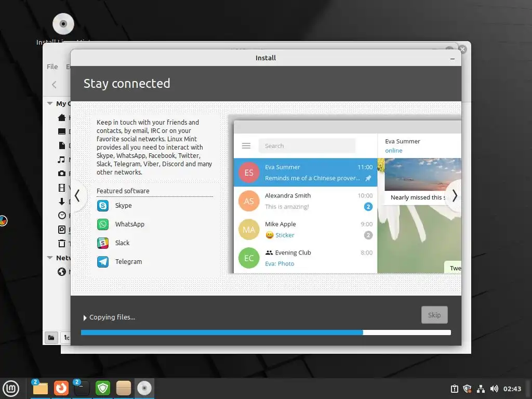Click the clipboard tray icon
The width and height of the screenshot is (532, 399).
(x=454, y=389)
